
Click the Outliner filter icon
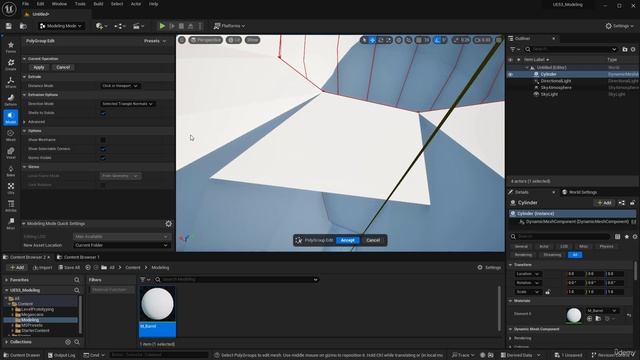513,49
